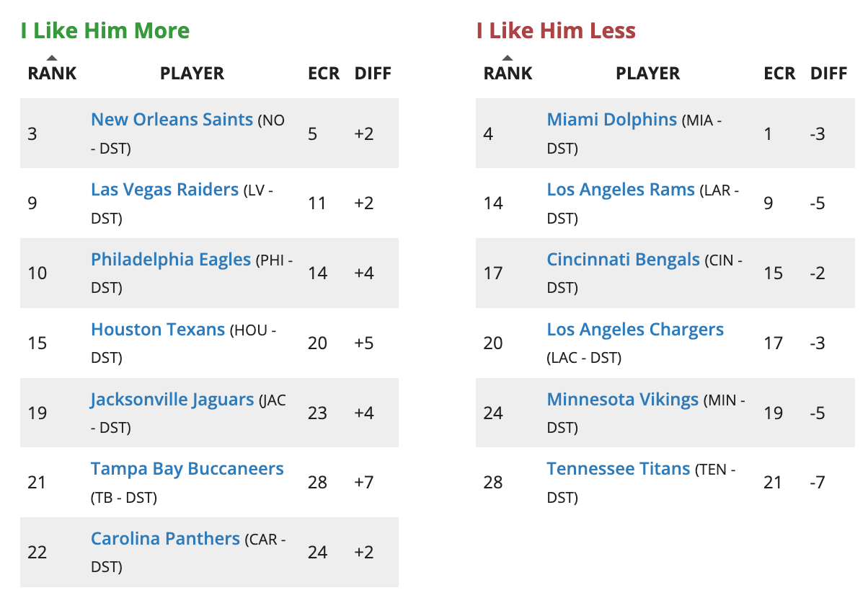Open the New Orleans Saints link
Viewport: 868px width, 593px height.
[172, 120]
